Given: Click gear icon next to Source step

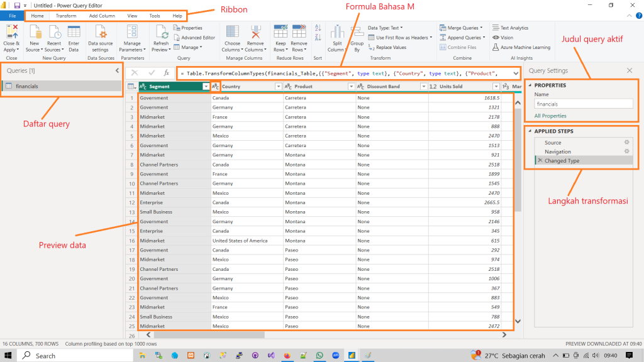Looking at the screenshot, I should 626,143.
